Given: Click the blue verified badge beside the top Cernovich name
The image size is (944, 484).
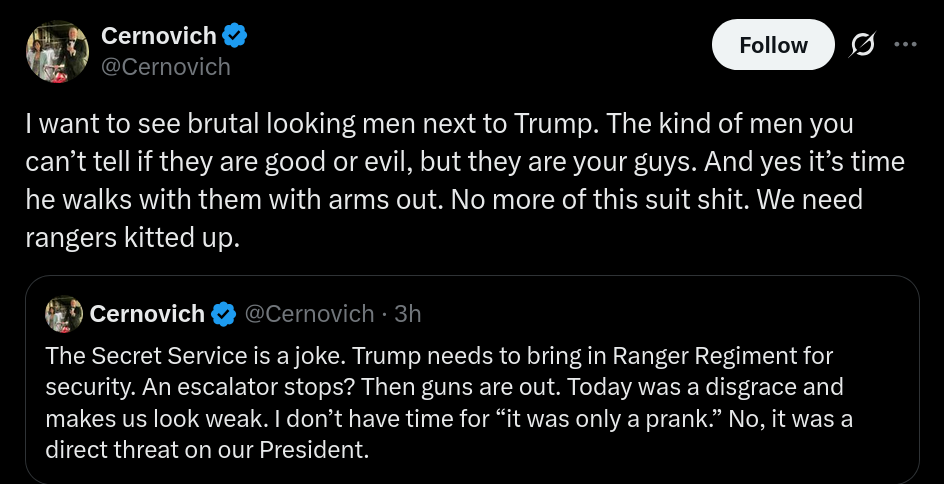Looking at the screenshot, I should 235,36.
